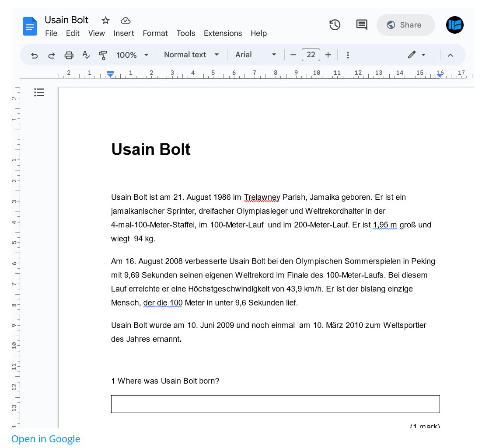This screenshot has width=482, height=448.
Task: Collapse the menus with up chevron
Action: click(450, 55)
